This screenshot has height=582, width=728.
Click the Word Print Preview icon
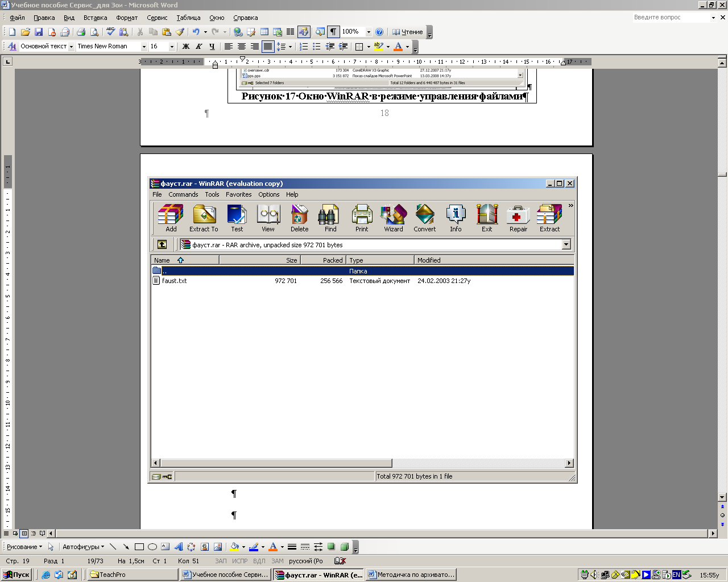pyautogui.click(x=94, y=32)
